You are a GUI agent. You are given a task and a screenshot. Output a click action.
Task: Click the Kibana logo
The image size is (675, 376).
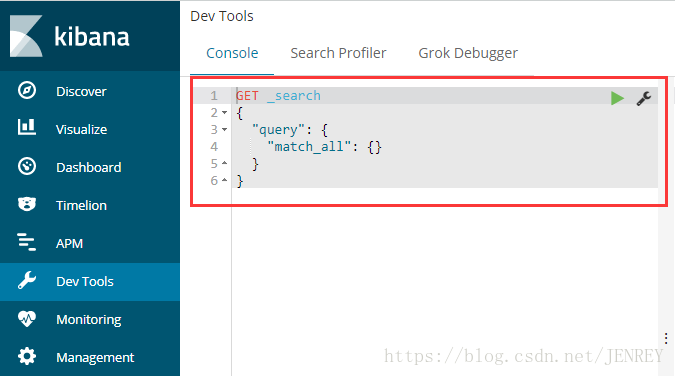click(x=26, y=36)
